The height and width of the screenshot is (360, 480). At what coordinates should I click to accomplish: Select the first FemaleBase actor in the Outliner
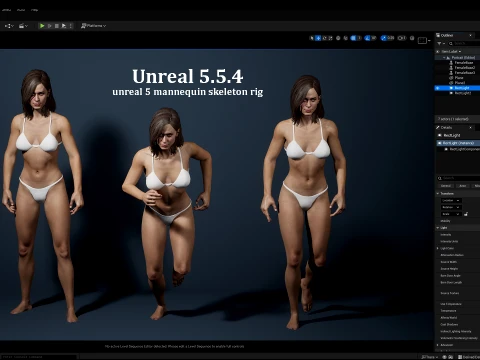click(464, 63)
